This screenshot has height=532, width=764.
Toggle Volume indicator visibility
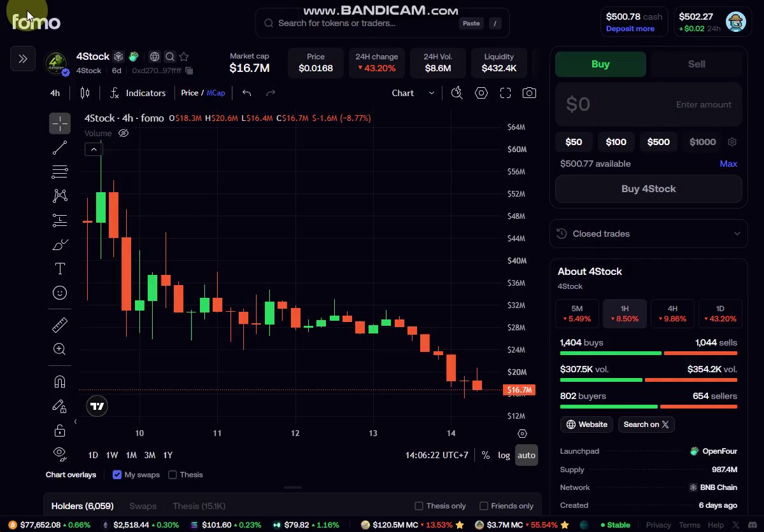[x=124, y=133]
